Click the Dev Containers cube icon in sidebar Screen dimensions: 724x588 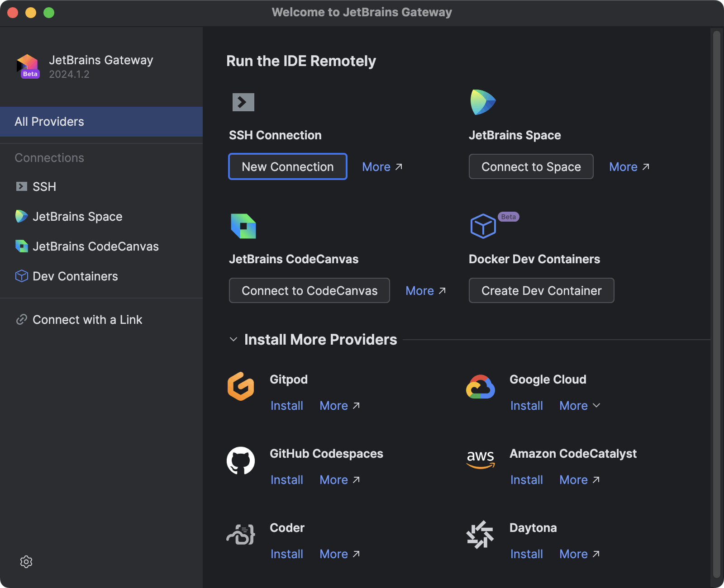click(21, 276)
